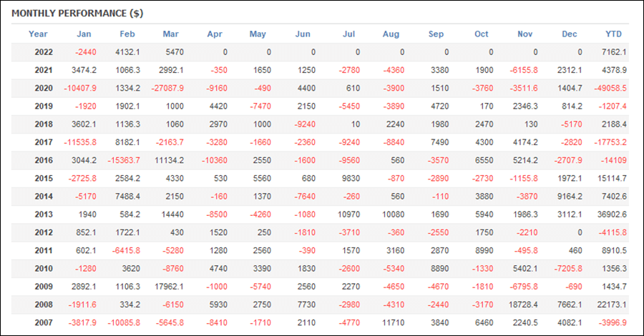Image resolution: width=644 pixels, height=336 pixels.
Task: Select 2013 Mar value 14440
Action: [172, 214]
